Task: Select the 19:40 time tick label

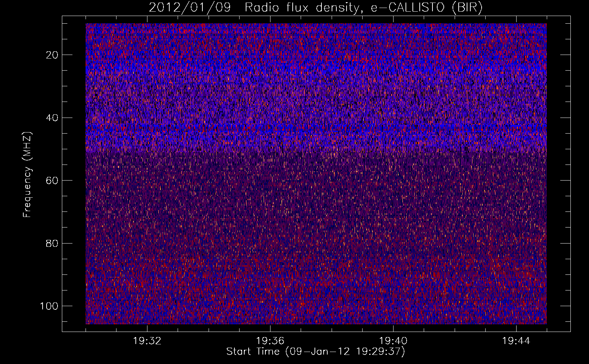Action: (x=393, y=341)
